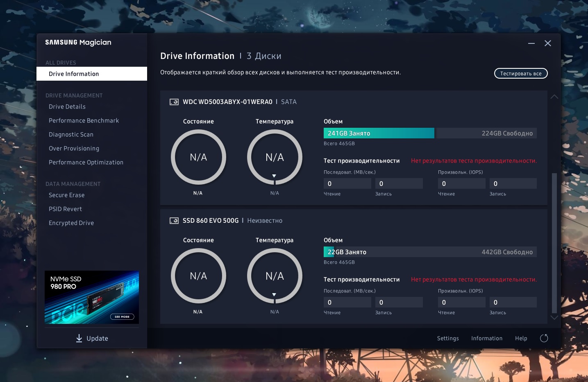Open Help from the bottom bar
This screenshot has height=382, width=588.
coord(521,338)
